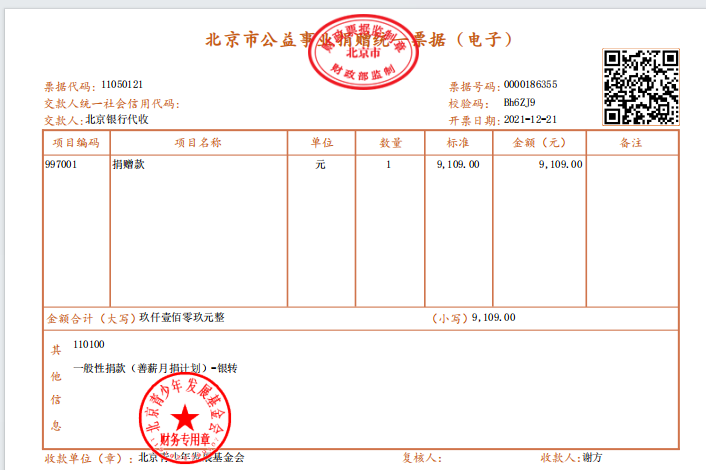The height and width of the screenshot is (470, 706).
Task: Click the (小写) total amount 9,109.00
Action: click(493, 317)
